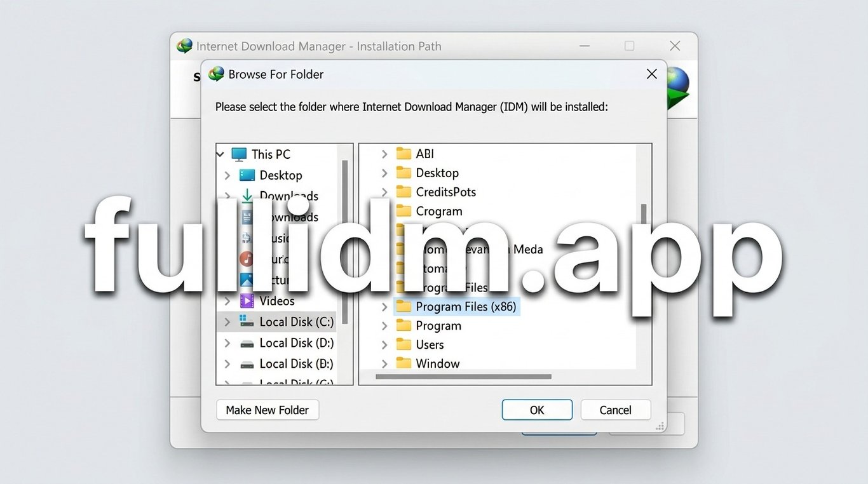The width and height of the screenshot is (868, 484).
Task: Expand the Program Files (x86) folder
Action: click(x=384, y=307)
